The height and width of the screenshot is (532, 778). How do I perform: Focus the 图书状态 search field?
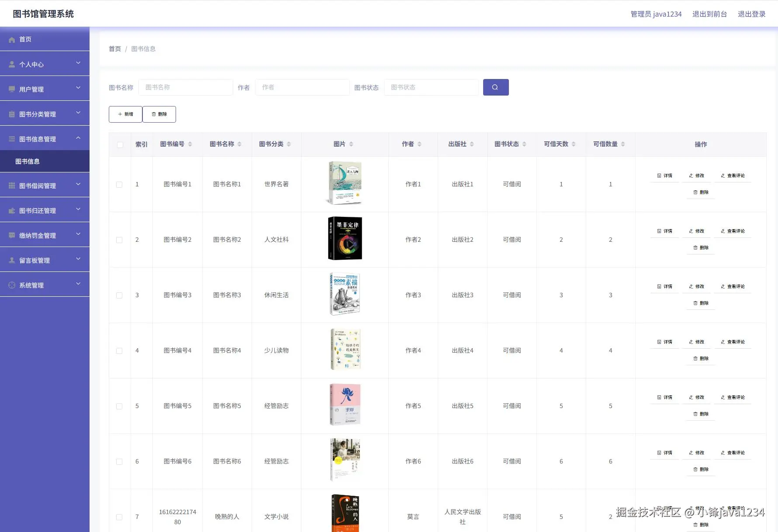point(431,87)
